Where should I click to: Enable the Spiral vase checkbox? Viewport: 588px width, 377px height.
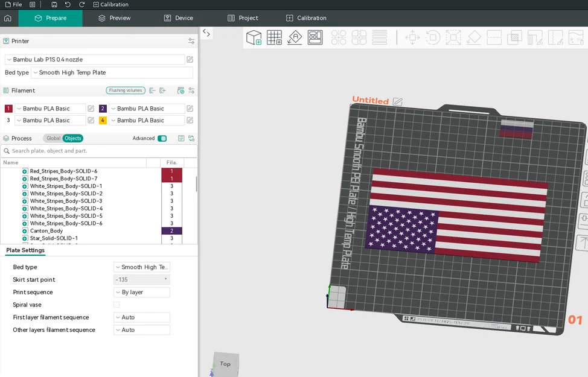117,305
